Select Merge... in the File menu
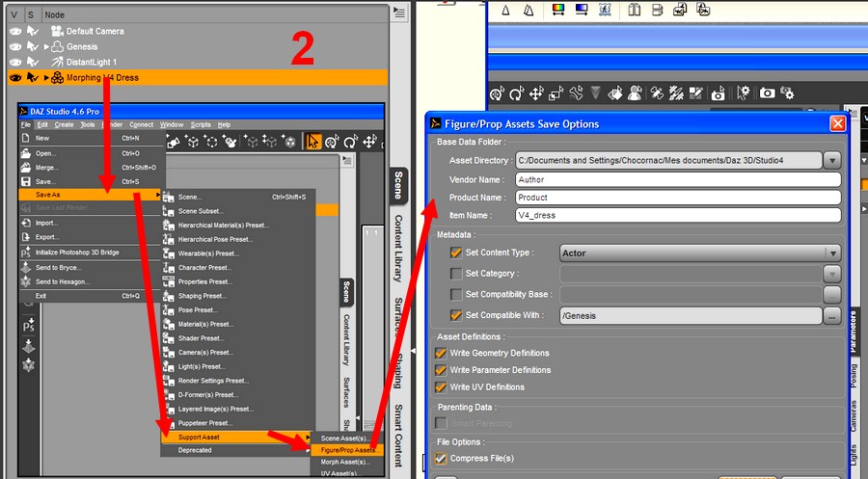This screenshot has width=868, height=479. pyautogui.click(x=92, y=167)
